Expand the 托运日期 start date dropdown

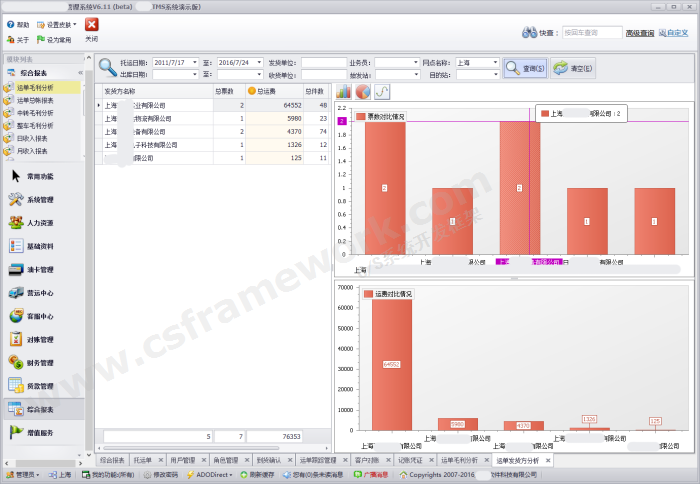click(x=193, y=62)
